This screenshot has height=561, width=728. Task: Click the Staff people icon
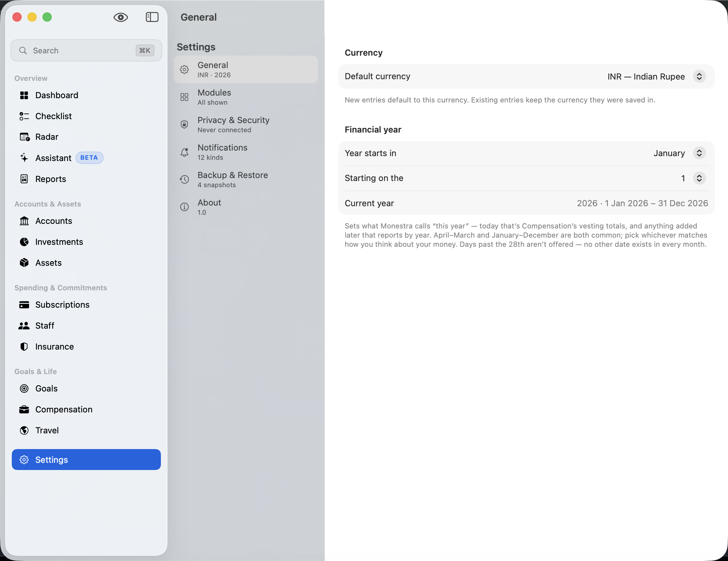[24, 326]
